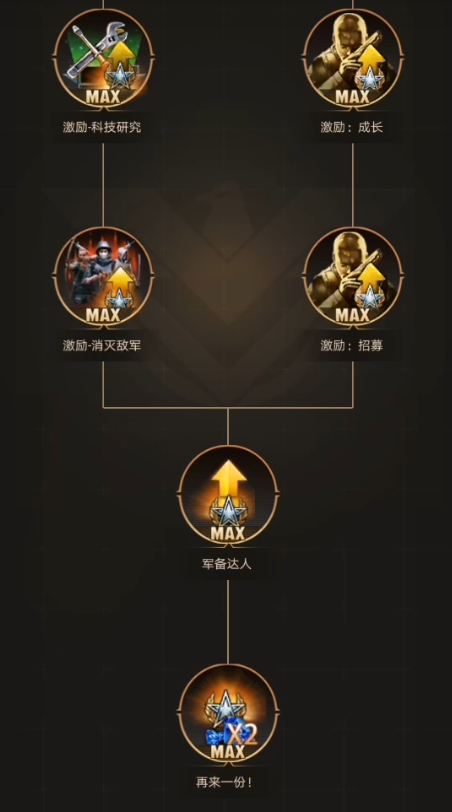
Task: Open the 再来一份！ X2 gems skill icon
Action: click(228, 713)
